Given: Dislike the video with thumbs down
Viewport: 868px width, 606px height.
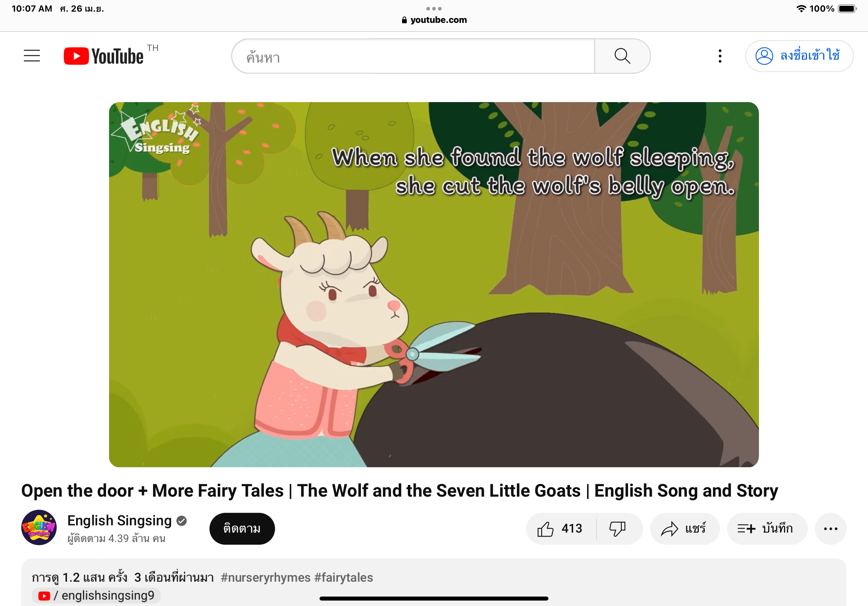Looking at the screenshot, I should point(617,528).
